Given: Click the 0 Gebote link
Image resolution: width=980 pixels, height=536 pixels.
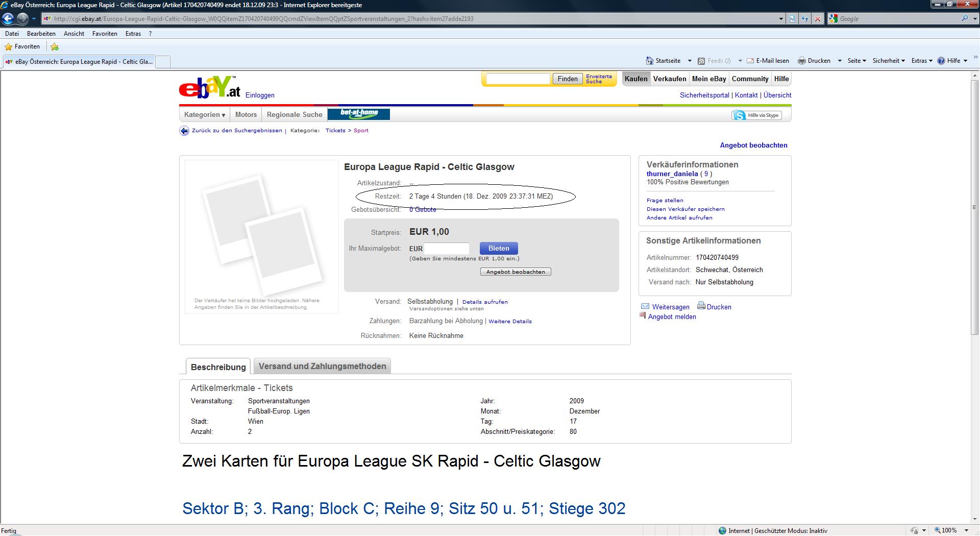Looking at the screenshot, I should [x=423, y=210].
